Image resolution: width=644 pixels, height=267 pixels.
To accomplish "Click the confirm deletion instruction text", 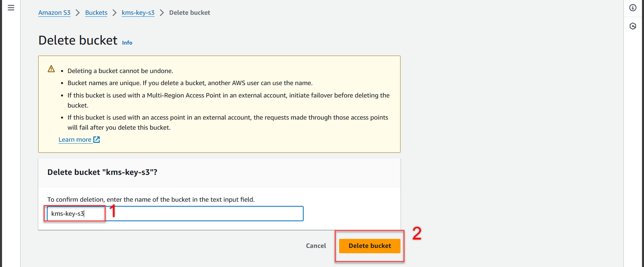I will (151, 200).
